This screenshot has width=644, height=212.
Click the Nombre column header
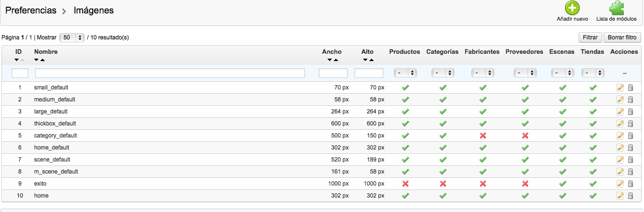click(46, 51)
